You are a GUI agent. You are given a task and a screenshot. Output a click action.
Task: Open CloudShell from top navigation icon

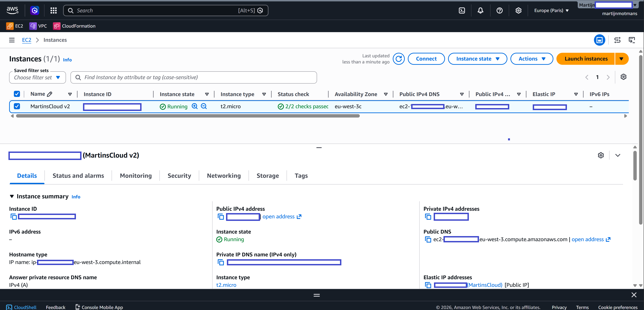[x=462, y=10]
